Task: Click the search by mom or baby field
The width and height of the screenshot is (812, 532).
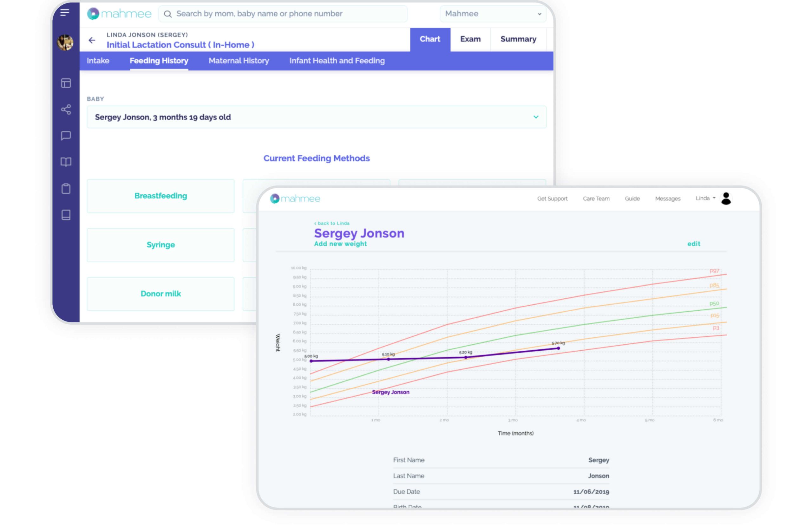Action: click(283, 14)
